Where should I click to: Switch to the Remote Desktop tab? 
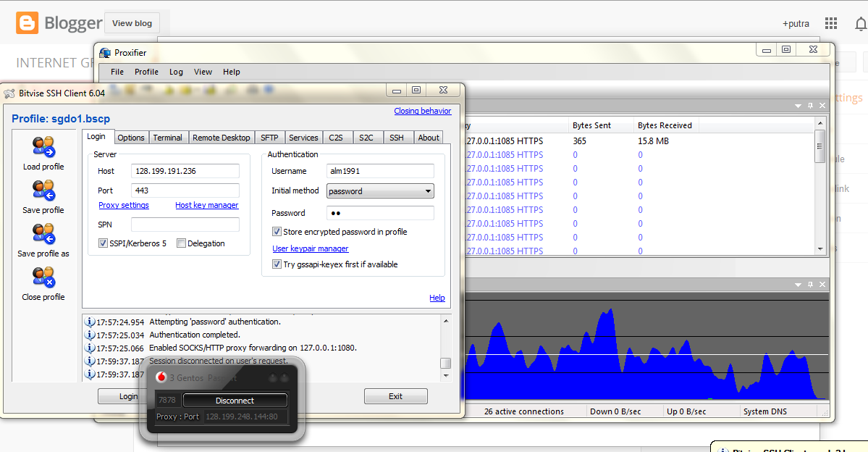click(221, 138)
